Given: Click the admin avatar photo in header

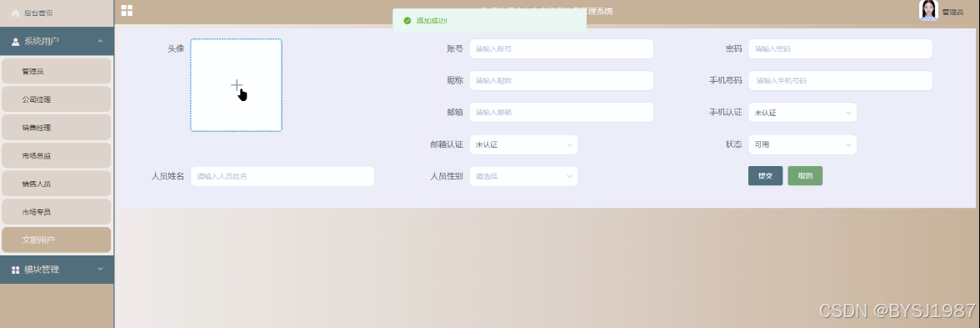Looking at the screenshot, I should (928, 10).
